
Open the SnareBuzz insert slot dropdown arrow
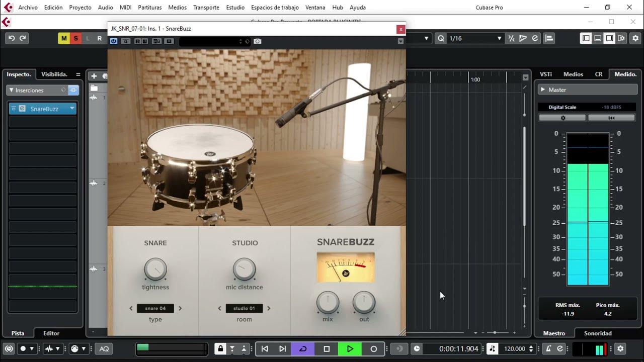72,109
